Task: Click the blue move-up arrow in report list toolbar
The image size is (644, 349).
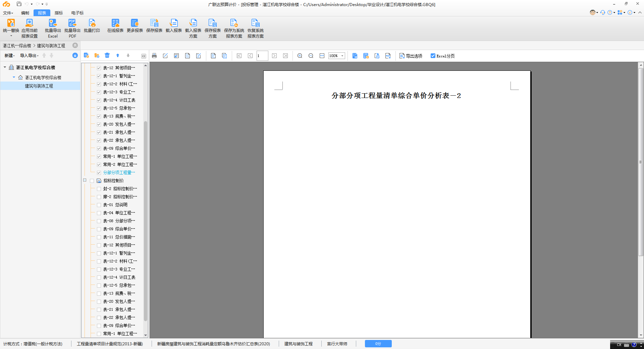Action: [x=118, y=55]
